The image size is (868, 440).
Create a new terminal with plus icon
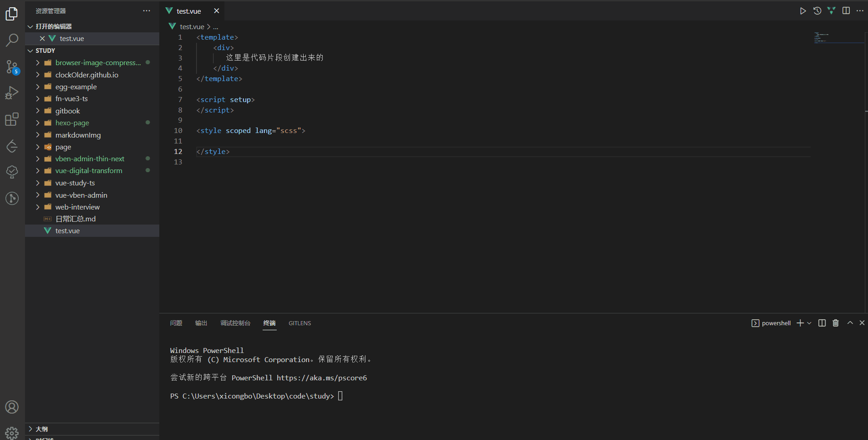click(800, 323)
